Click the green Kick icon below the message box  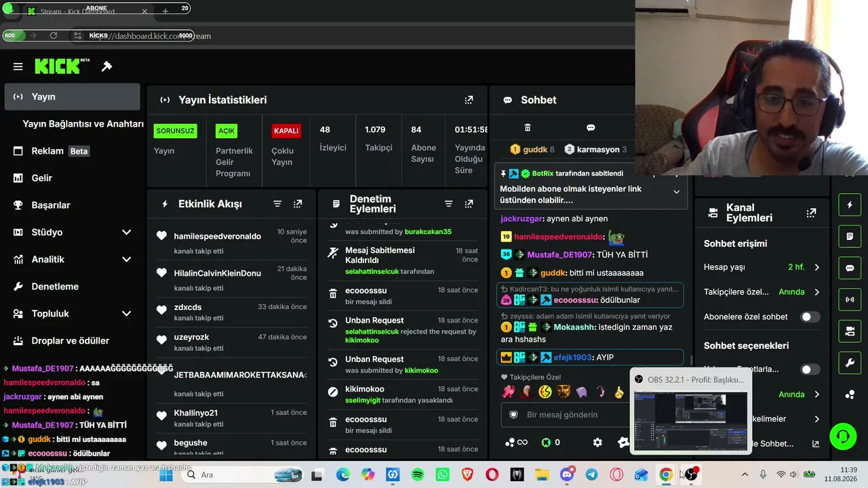546,443
